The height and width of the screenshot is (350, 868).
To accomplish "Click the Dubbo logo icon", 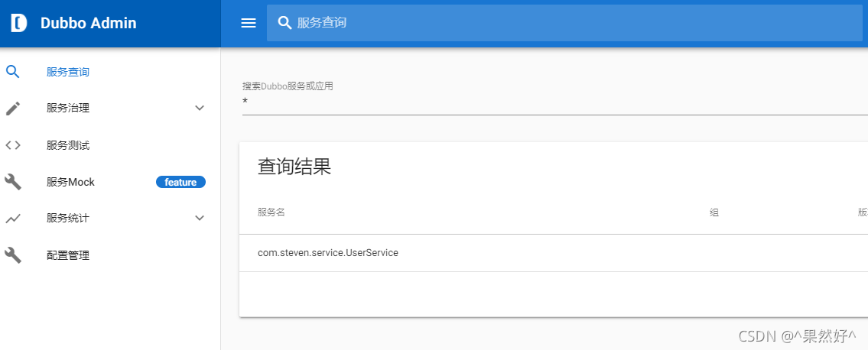I will pyautogui.click(x=19, y=23).
